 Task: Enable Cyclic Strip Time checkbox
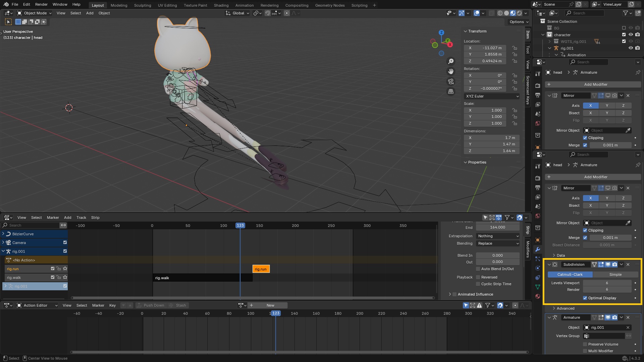[478, 284]
